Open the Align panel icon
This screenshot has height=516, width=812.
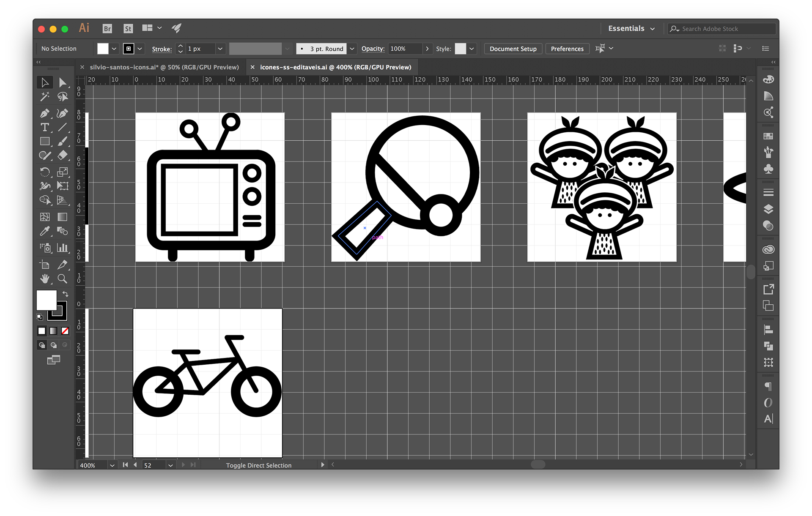pos(768,330)
